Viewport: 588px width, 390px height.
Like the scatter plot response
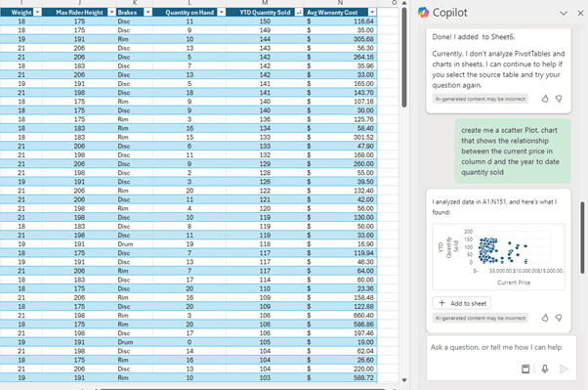click(545, 318)
